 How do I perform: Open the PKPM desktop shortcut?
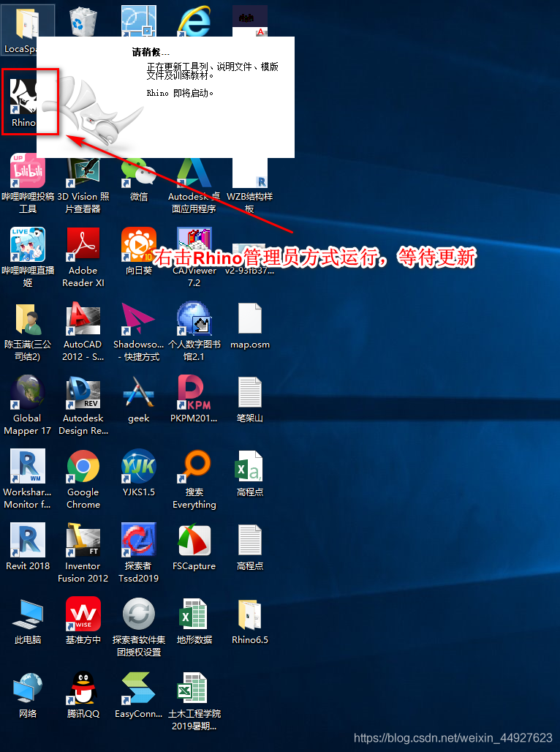(x=194, y=399)
